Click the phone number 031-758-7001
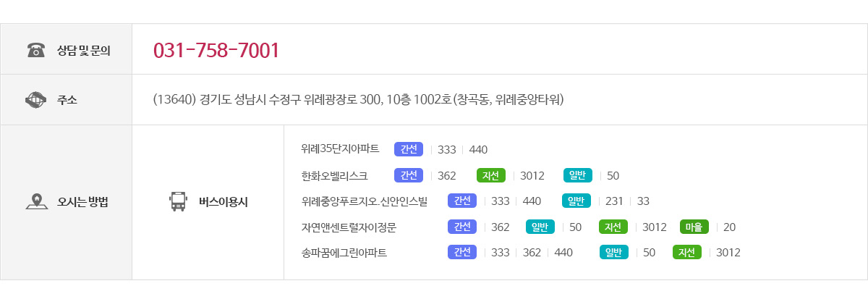 (x=216, y=51)
